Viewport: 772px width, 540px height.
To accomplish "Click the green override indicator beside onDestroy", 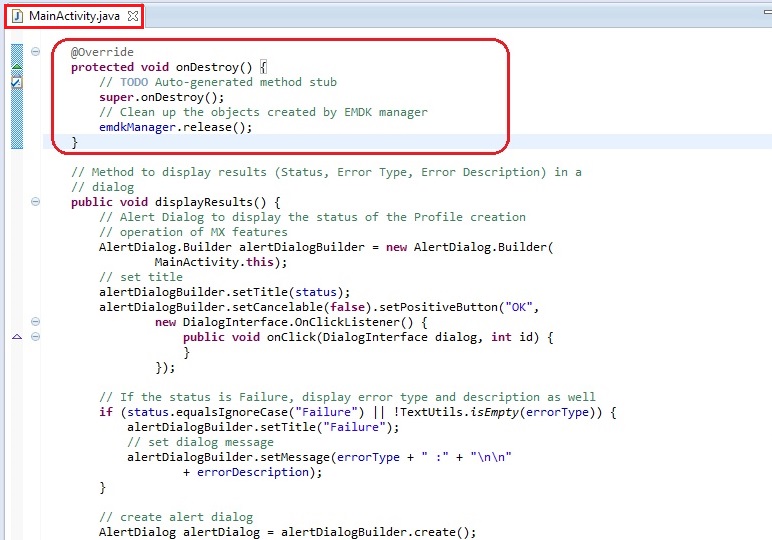I will coord(16,67).
